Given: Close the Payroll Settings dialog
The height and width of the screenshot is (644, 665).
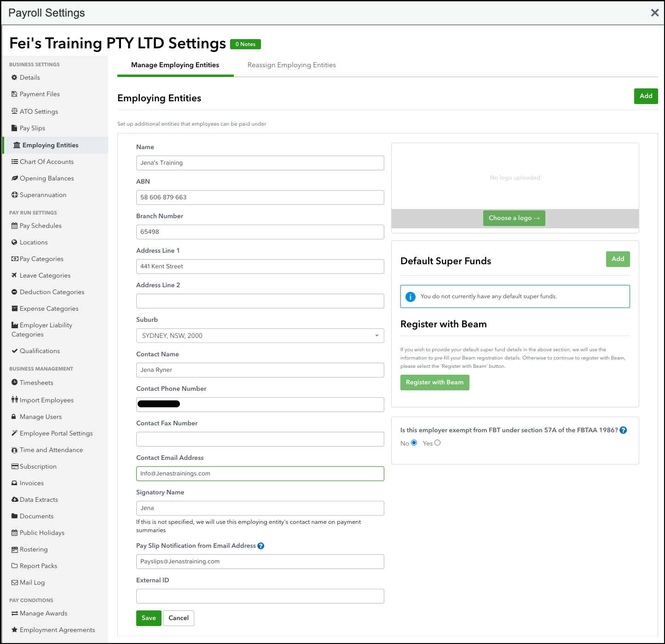Looking at the screenshot, I should [x=654, y=13].
